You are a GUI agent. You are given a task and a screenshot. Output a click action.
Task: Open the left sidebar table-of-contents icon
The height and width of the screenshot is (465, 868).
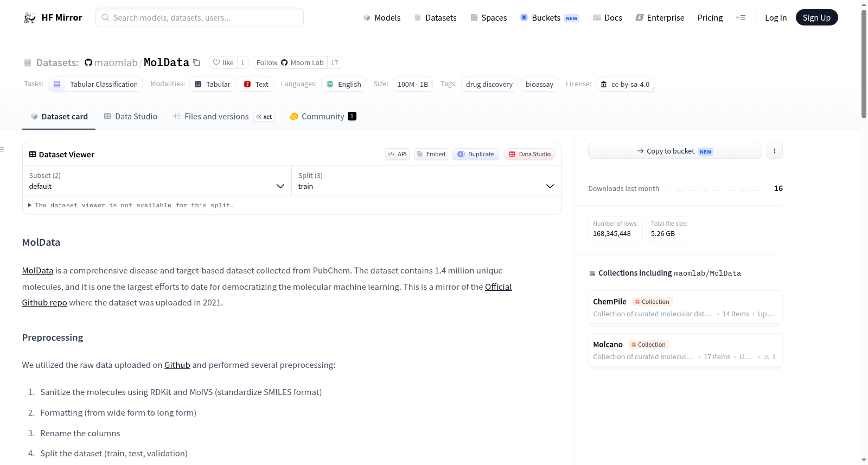2,149
